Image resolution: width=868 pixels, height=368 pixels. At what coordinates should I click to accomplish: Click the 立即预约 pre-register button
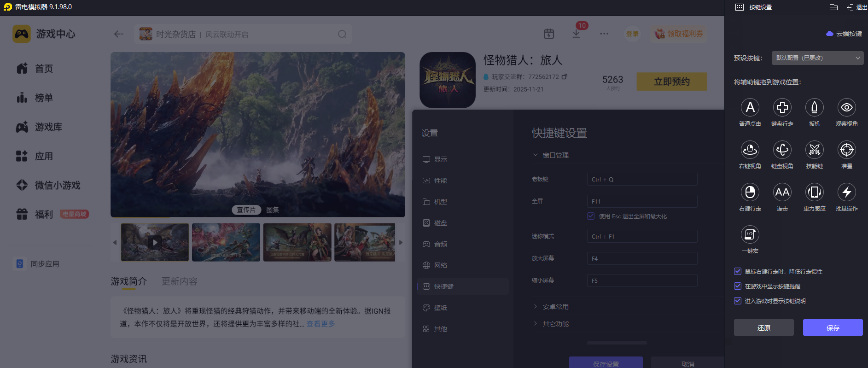click(x=672, y=82)
